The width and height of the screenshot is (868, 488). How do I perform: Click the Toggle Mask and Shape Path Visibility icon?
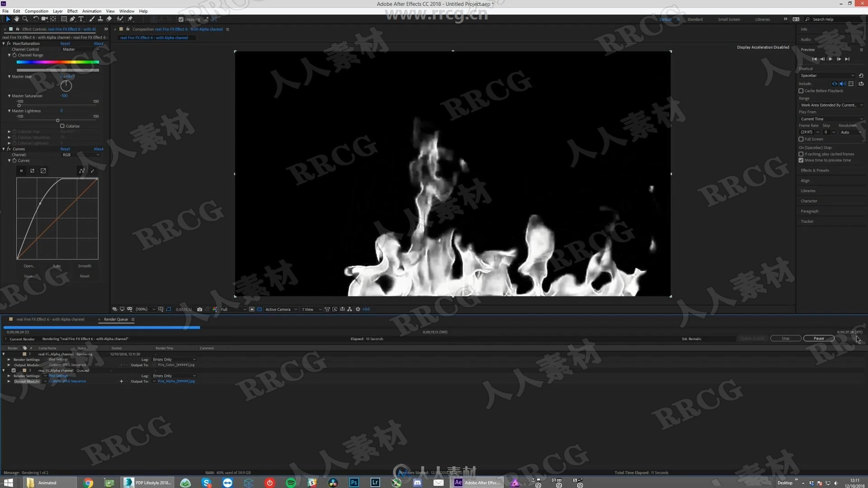(x=169, y=310)
